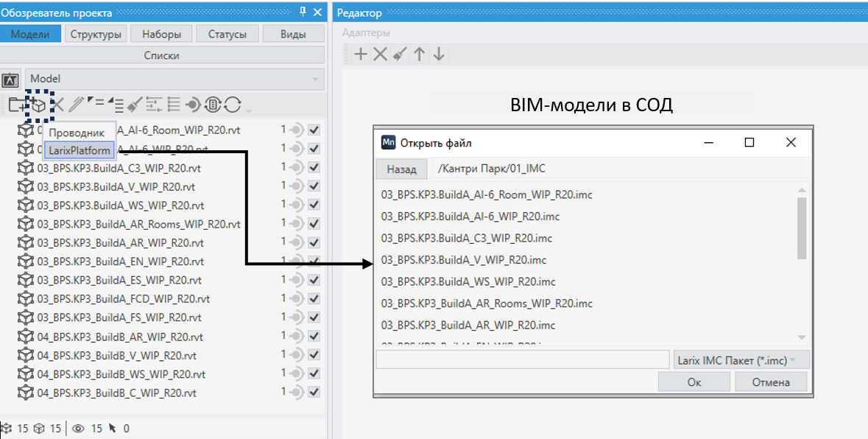Image resolution: width=868 pixels, height=439 pixels.
Task: Click the brush icon in Редактор toolbar
Action: [x=400, y=54]
